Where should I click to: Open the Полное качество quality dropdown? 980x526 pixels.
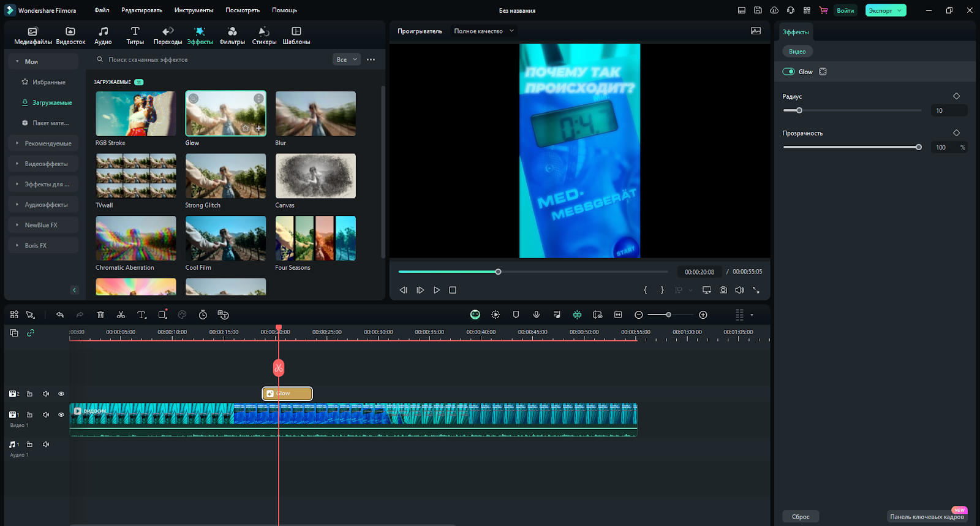[484, 31]
